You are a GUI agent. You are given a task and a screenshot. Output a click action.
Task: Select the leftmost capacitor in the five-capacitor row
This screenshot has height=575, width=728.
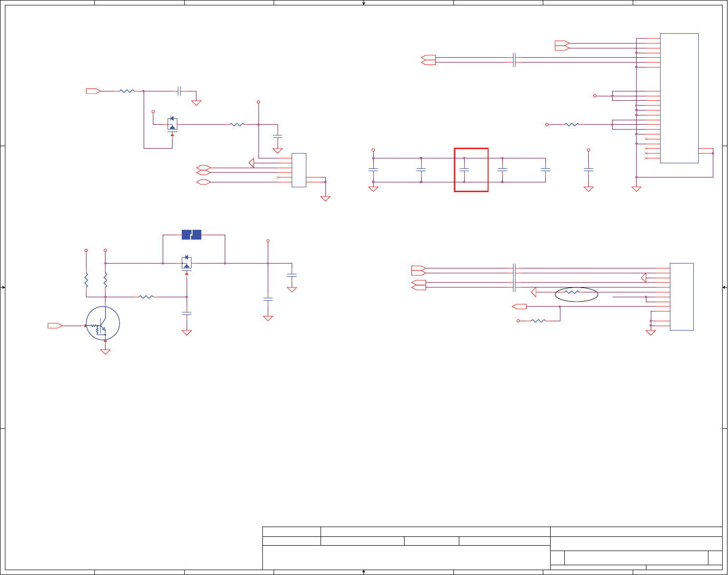point(373,170)
